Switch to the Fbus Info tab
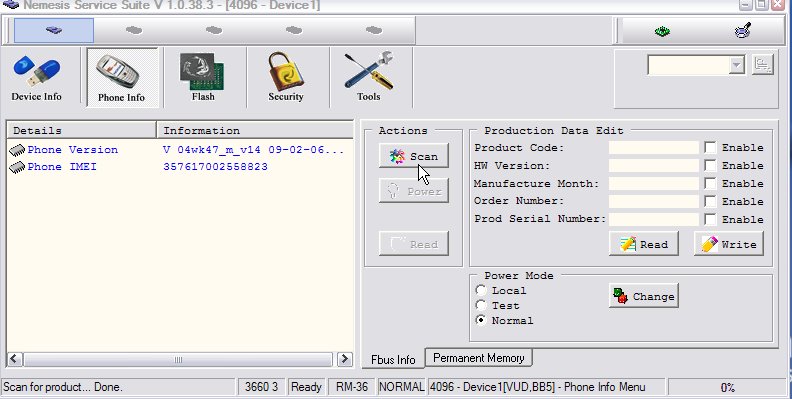This screenshot has height=399, width=792. point(393,360)
